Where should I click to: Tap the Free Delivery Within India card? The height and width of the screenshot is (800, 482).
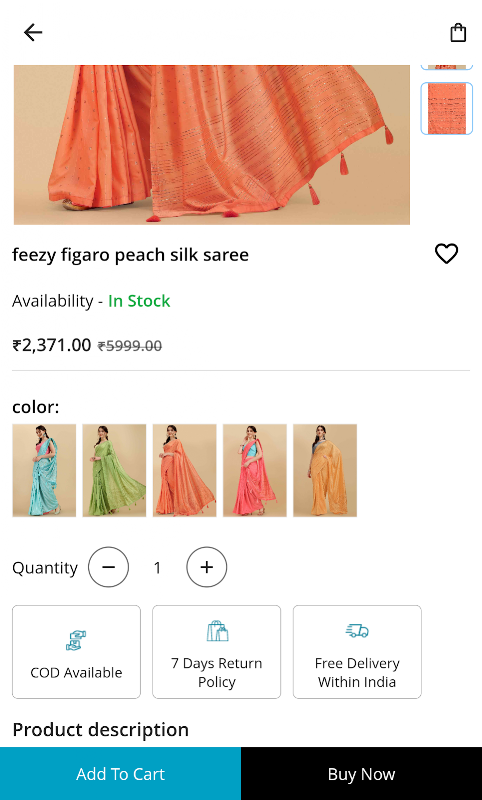(x=357, y=652)
